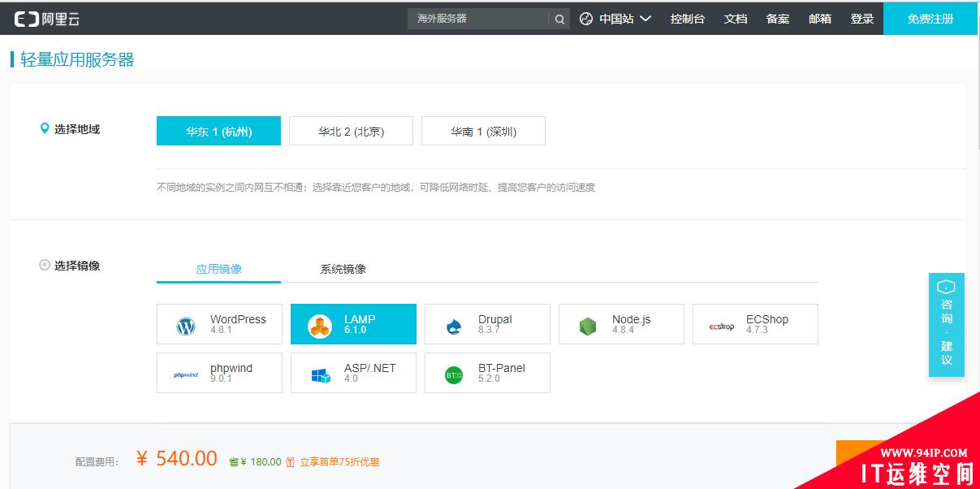Click the ¥ 540.00 price text
Viewport: 980px width, 489px height.
click(177, 458)
